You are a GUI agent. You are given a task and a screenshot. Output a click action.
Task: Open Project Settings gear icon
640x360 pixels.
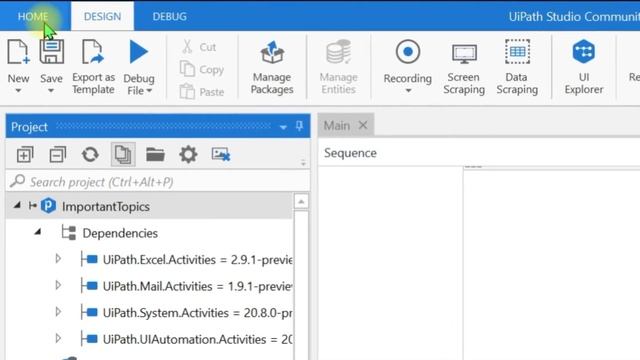[x=188, y=155]
